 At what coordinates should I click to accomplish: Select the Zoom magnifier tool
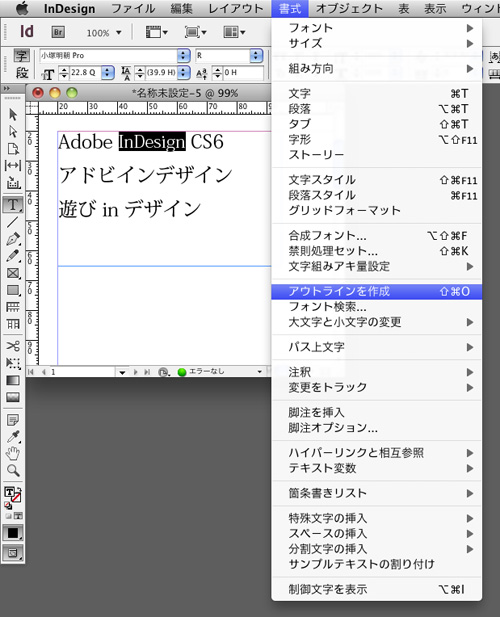pyautogui.click(x=13, y=470)
